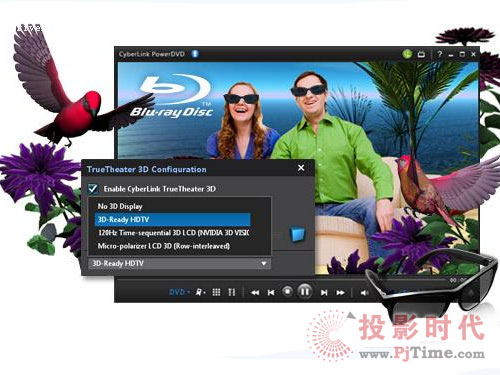The width and height of the screenshot is (500, 375).
Task: Jump to previous chapter
Action: 271,293
